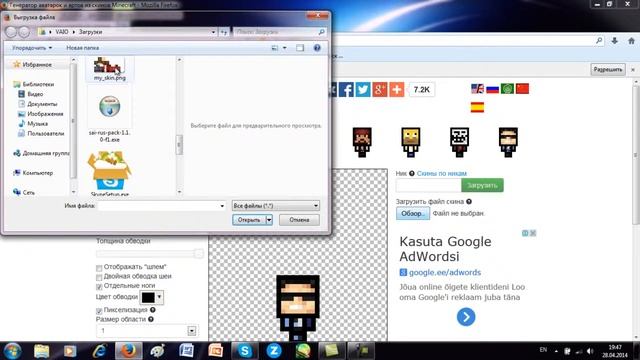Viewport: 640px width, 360px height.
Task: Toggle the preview pane icon
Action: tap(300, 48)
